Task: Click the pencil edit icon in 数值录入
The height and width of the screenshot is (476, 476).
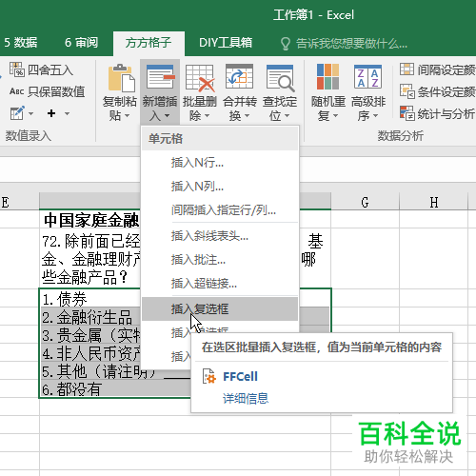Action: 17,113
